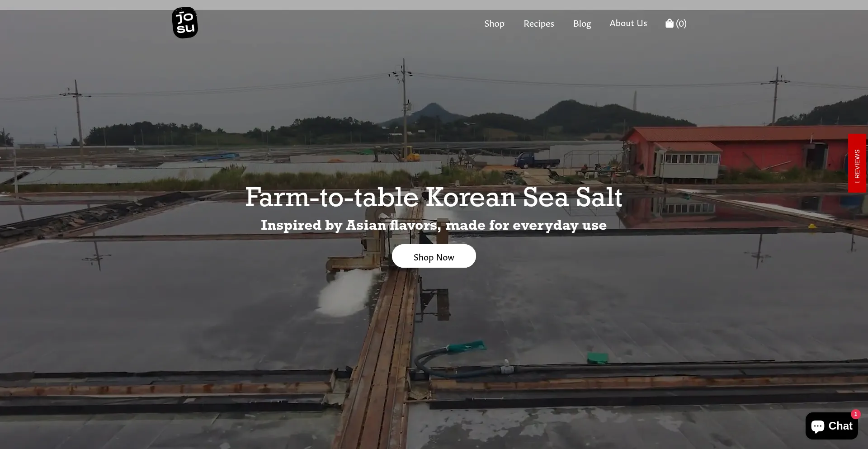Click the Farm-to-table Korean Sea Salt headline
The image size is (868, 449).
[434, 197]
